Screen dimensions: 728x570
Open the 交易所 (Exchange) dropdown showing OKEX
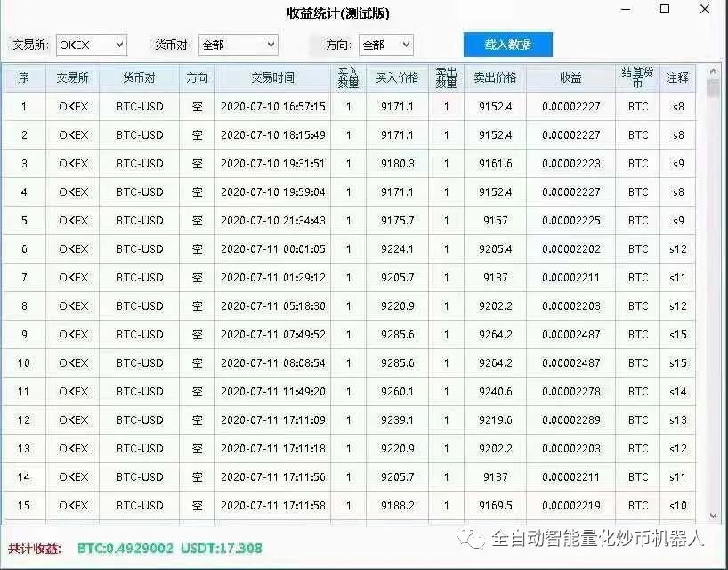[91, 45]
